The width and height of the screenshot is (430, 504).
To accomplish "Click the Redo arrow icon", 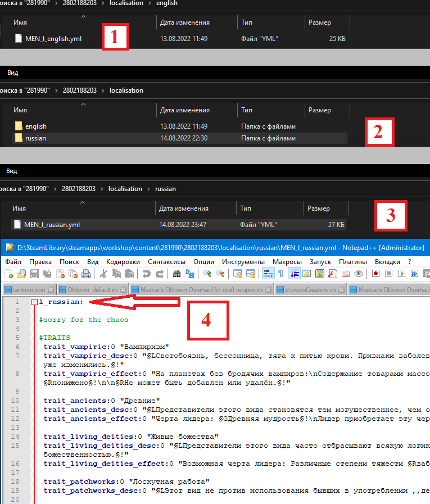I will [x=160, y=274].
